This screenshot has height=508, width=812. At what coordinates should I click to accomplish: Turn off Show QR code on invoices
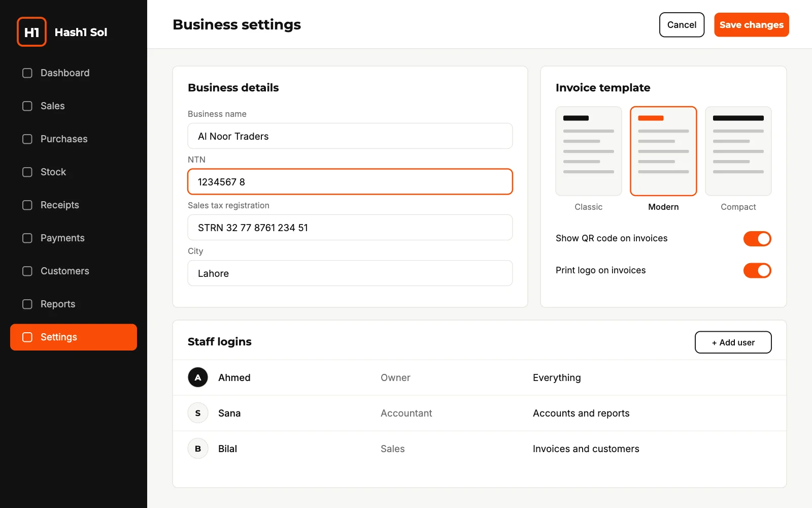tap(757, 239)
